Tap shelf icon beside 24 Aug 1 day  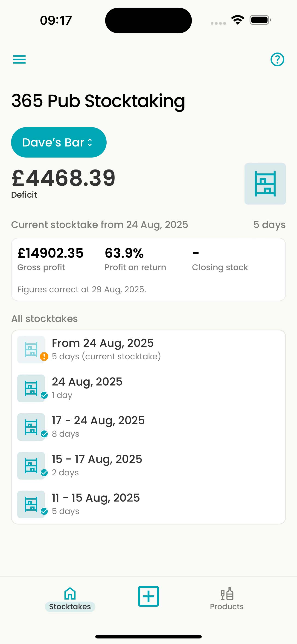coord(31,388)
